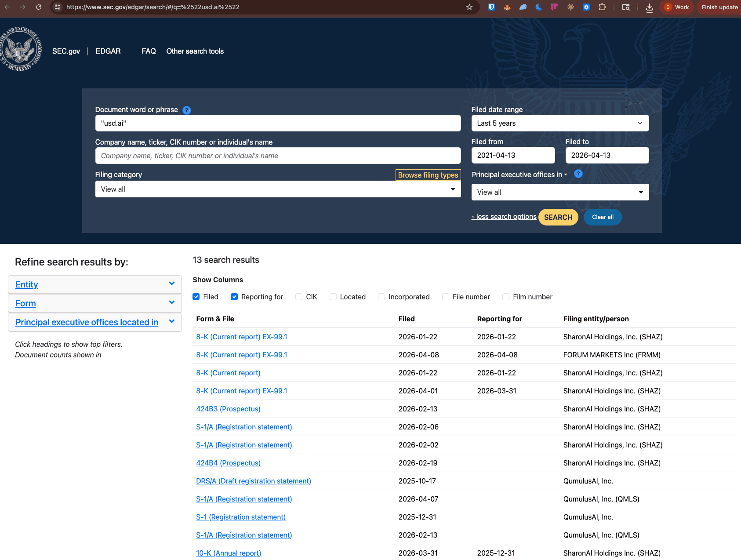Uncheck the Filed column checkbox
Screen dimensions: 741x560
(x=196, y=297)
